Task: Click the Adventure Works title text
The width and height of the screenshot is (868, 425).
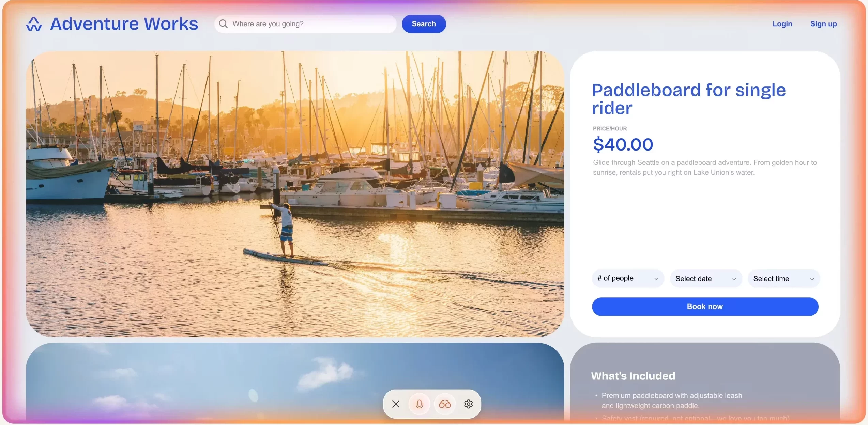Action: (x=124, y=24)
